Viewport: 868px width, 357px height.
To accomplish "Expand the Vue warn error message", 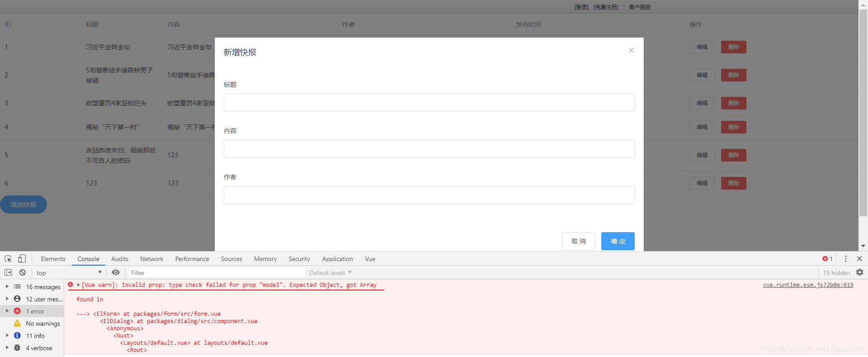I will (79, 285).
